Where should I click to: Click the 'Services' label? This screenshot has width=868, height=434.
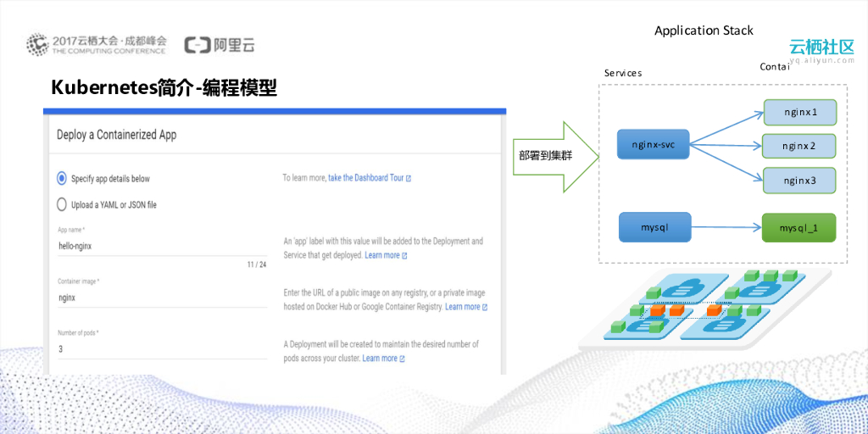(x=623, y=73)
